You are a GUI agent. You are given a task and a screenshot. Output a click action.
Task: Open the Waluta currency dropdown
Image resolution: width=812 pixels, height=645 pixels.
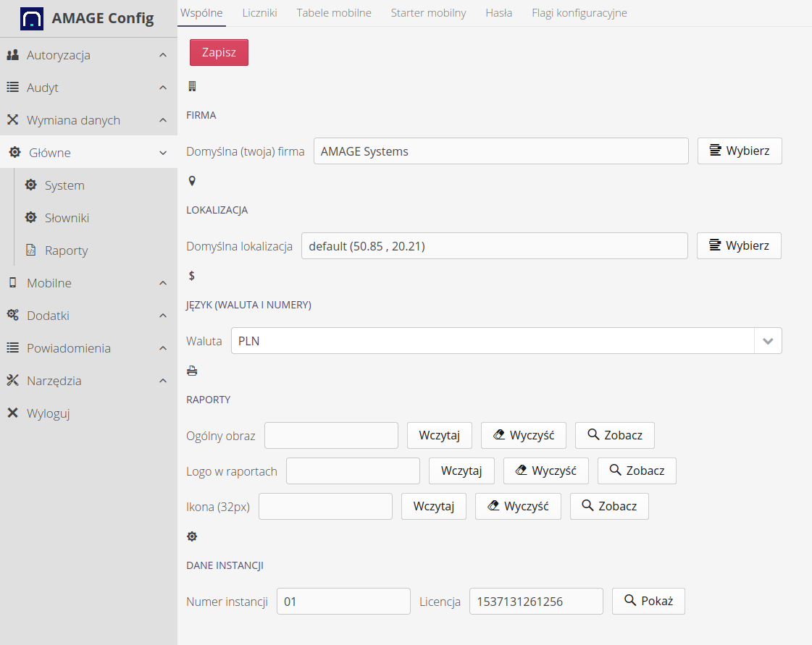(x=768, y=341)
